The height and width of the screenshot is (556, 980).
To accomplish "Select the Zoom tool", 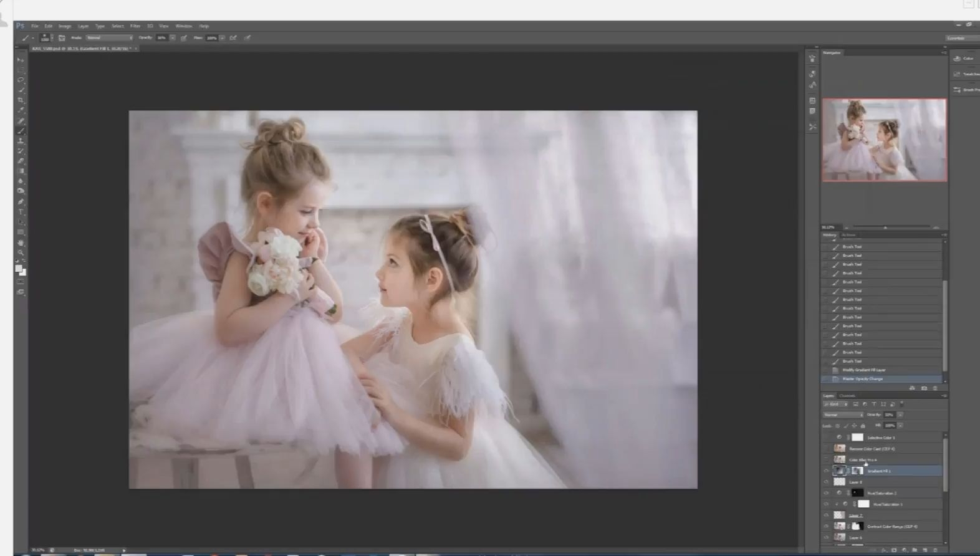I will coord(21,252).
